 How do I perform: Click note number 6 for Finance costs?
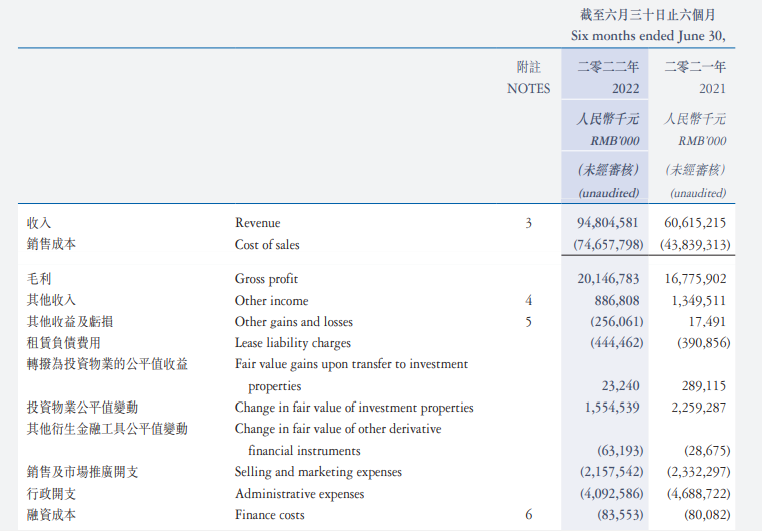coord(529,514)
